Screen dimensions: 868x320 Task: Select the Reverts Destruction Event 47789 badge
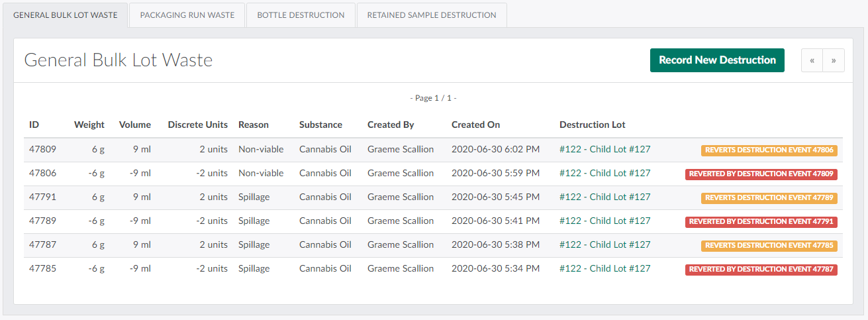pos(769,198)
